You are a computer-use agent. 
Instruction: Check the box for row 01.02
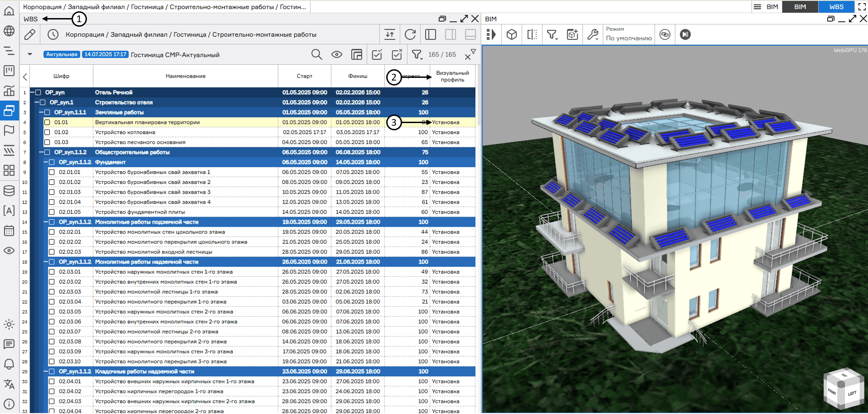(x=47, y=132)
